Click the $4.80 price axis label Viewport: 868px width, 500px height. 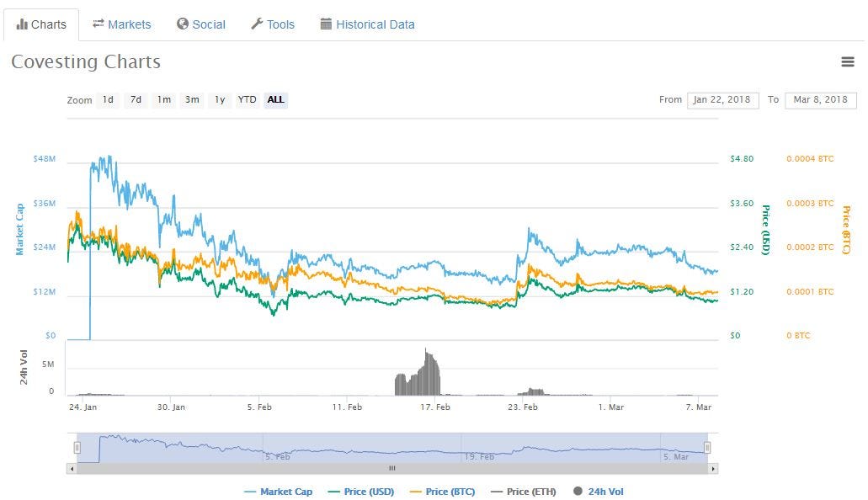[742, 159]
